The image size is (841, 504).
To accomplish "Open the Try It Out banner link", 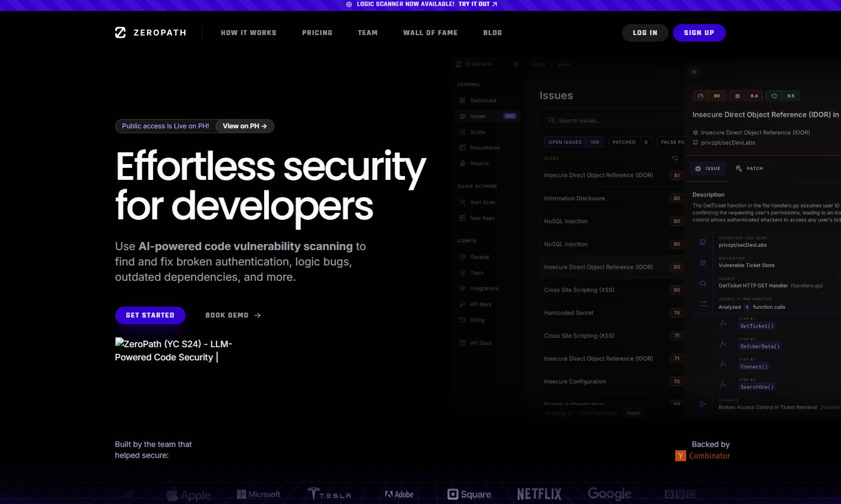I will click(478, 4).
